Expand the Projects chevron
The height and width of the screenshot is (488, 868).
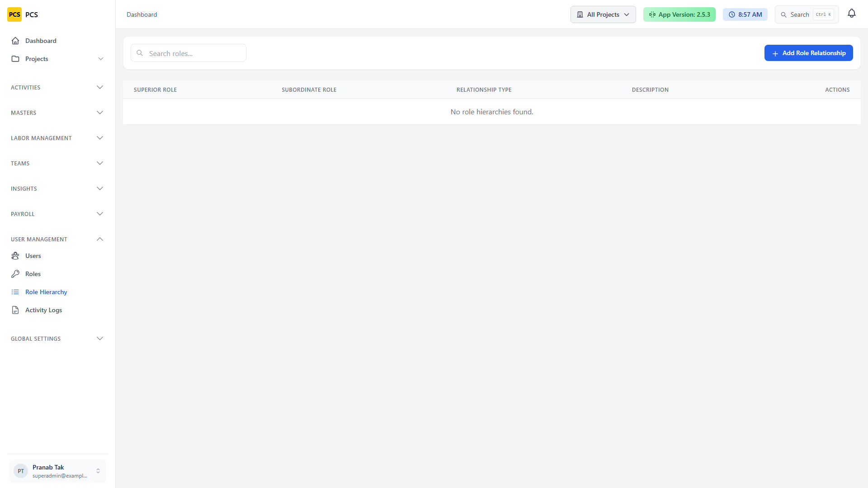pos(101,59)
